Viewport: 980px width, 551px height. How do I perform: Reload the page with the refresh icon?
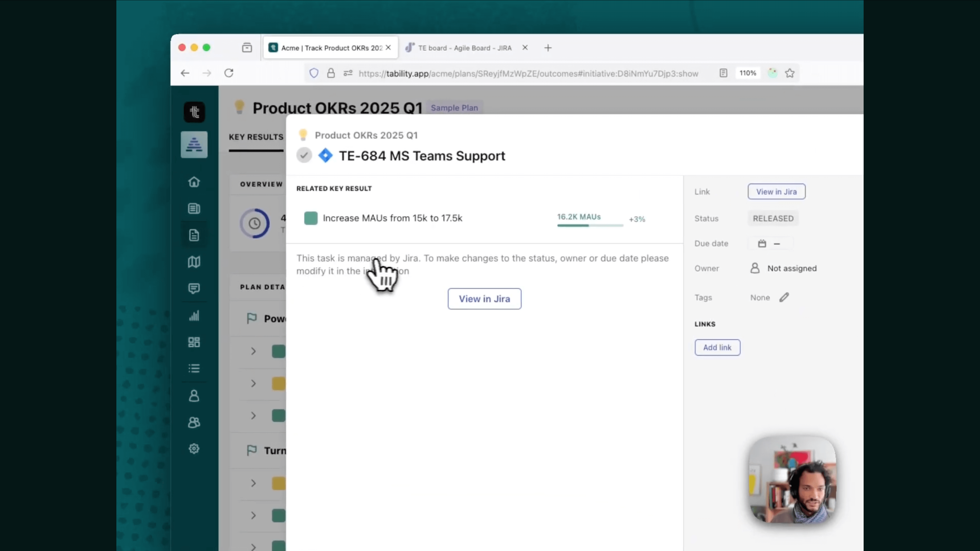click(x=229, y=73)
